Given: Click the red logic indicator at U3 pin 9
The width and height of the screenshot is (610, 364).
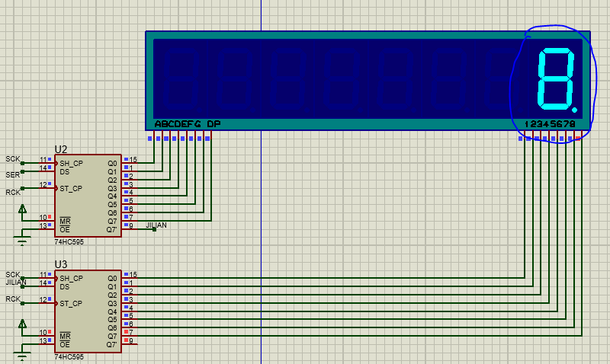Looking at the screenshot, I should 126,340.
